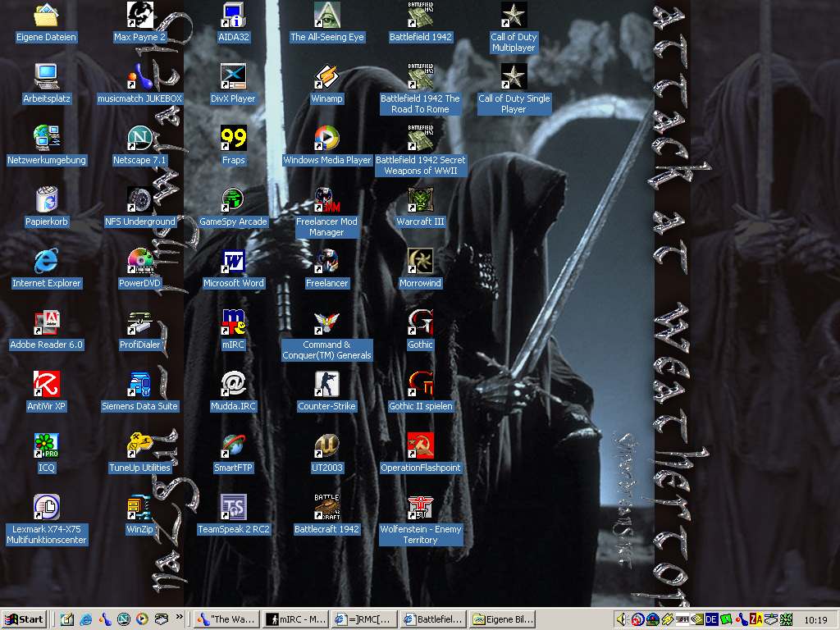Select the Morrowind desktop icon
This screenshot has width=840, height=630.
coord(421,262)
